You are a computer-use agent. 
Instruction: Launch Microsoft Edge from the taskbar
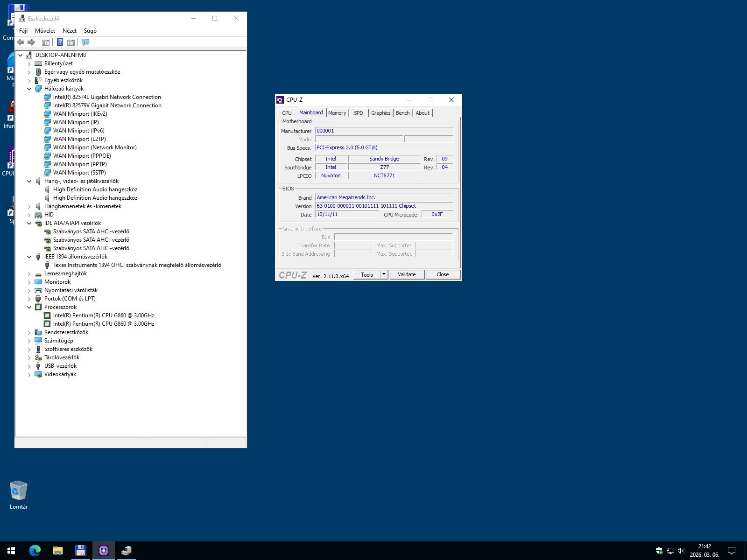point(35,551)
